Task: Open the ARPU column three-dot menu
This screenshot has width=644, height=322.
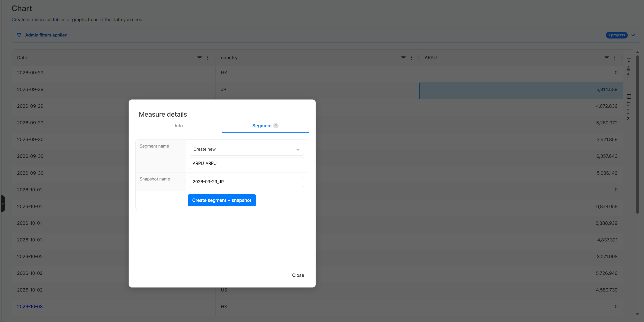Action: (615, 58)
